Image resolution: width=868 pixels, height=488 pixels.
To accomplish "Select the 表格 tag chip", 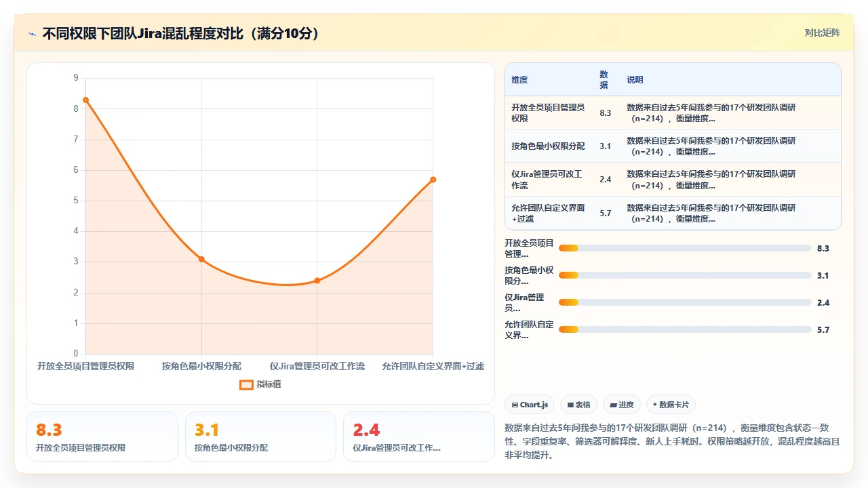I will 578,405.
